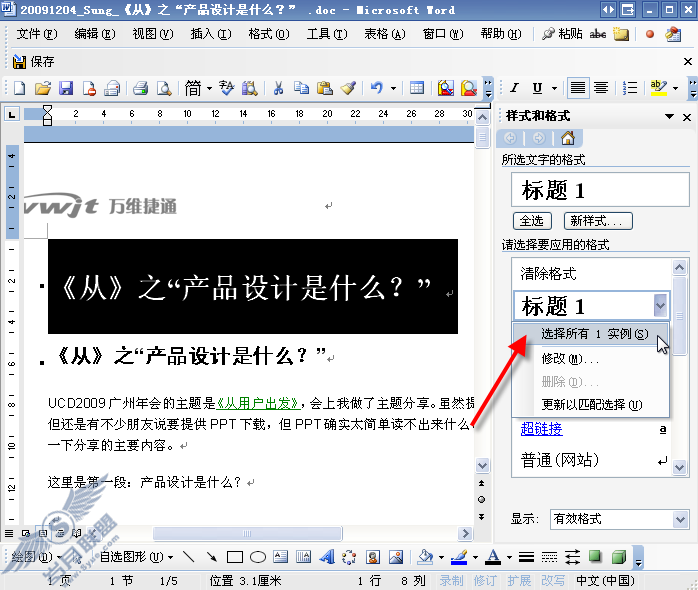Insert a diagram or organization chart
The height and width of the screenshot is (590, 698).
point(349,557)
